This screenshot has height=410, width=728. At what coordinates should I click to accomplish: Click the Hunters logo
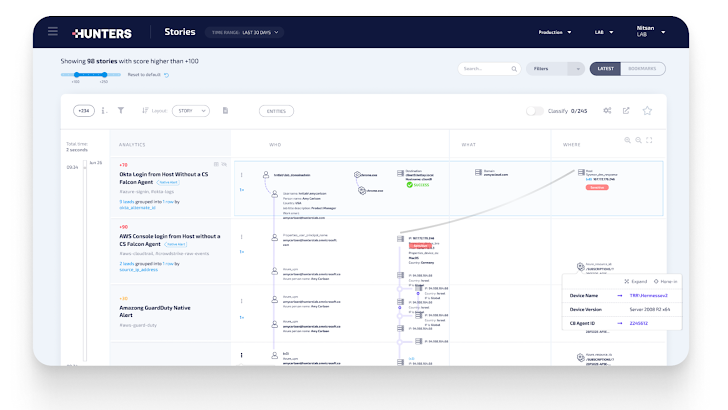102,33
